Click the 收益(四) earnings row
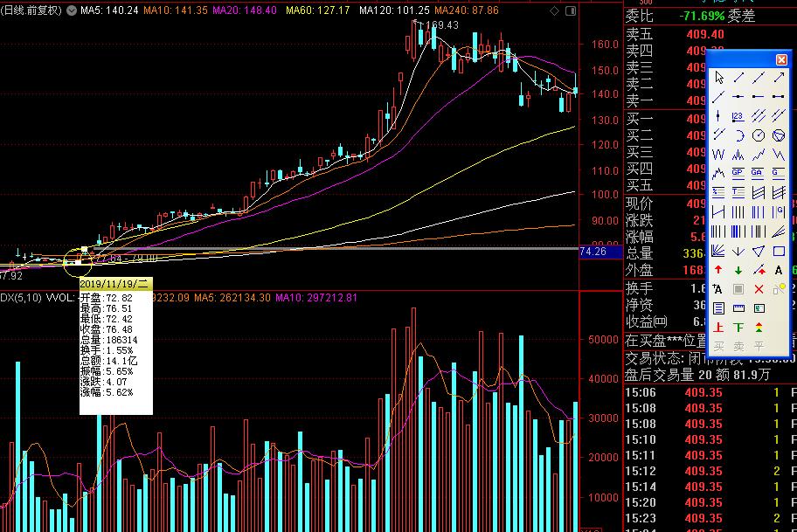The width and height of the screenshot is (797, 532). click(665, 321)
